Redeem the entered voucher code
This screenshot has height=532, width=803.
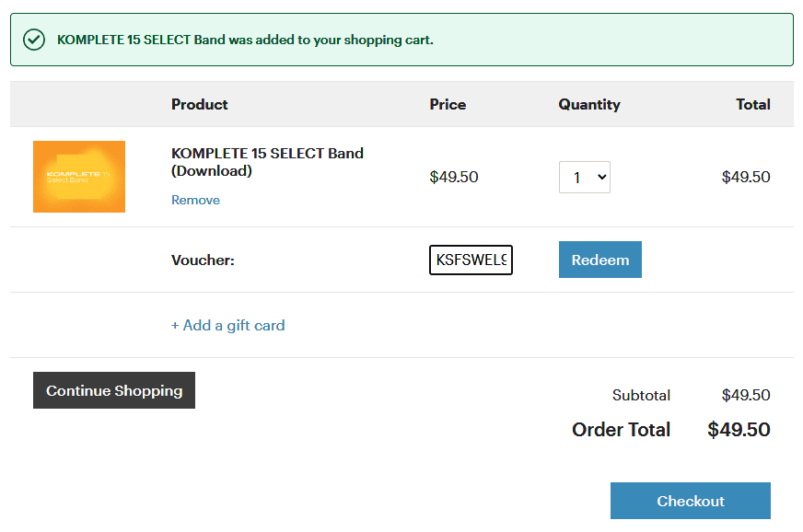pyautogui.click(x=600, y=260)
